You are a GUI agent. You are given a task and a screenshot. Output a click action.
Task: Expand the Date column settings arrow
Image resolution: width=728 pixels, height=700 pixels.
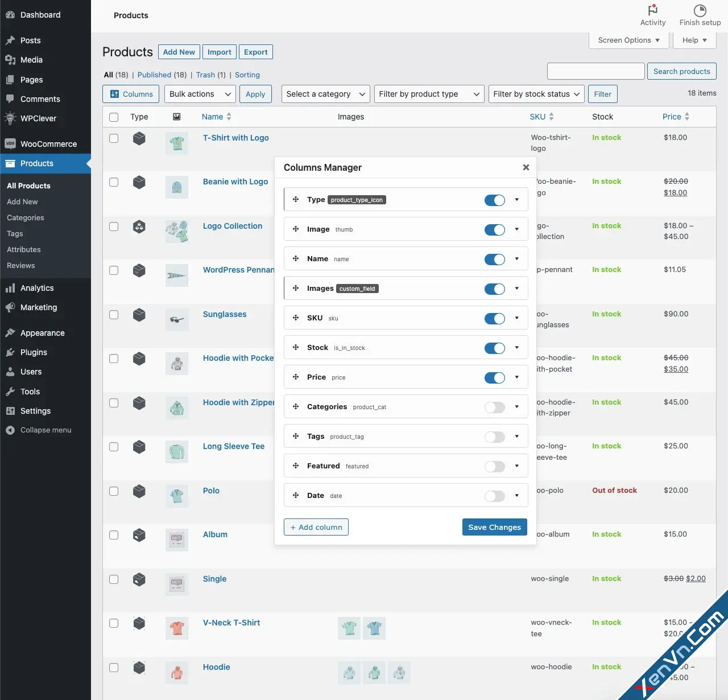pyautogui.click(x=517, y=495)
